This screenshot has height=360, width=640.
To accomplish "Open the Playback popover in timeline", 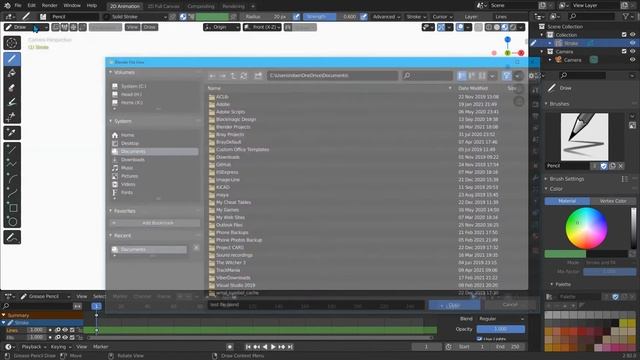I will click(33, 347).
